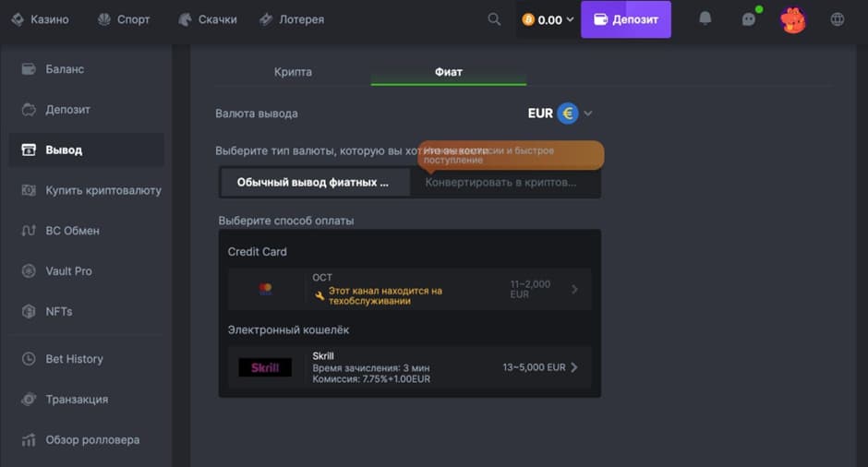
Task: Select Обычный вывод фиатных option
Action: tap(312, 183)
